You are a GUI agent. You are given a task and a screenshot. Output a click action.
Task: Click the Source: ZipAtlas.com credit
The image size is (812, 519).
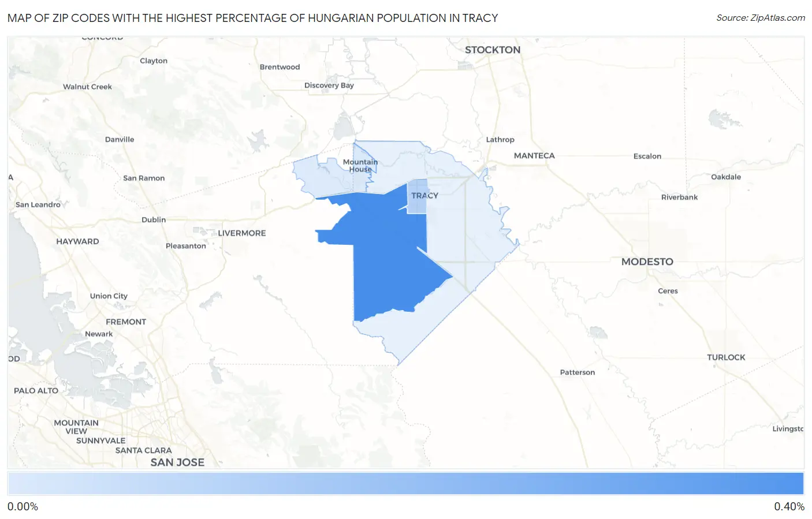[761, 18]
